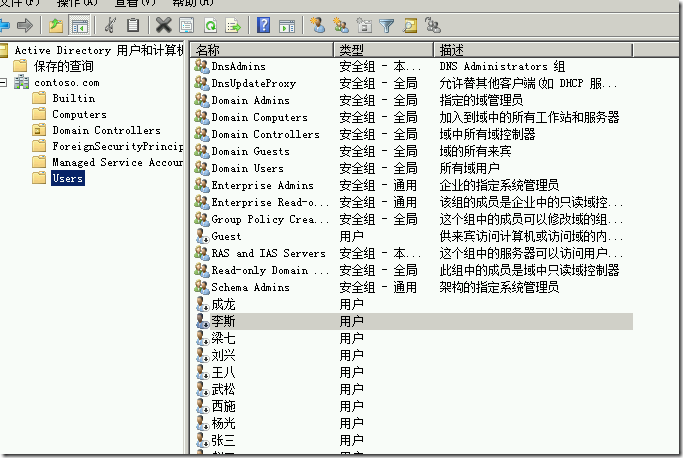
Task: Click the 成龙 user account icon
Action: [202, 304]
